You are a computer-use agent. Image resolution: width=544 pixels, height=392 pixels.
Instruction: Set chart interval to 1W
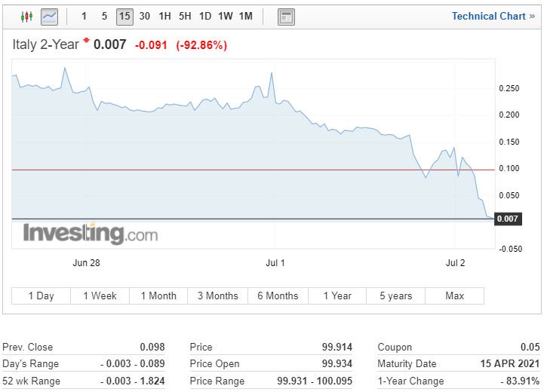point(225,17)
